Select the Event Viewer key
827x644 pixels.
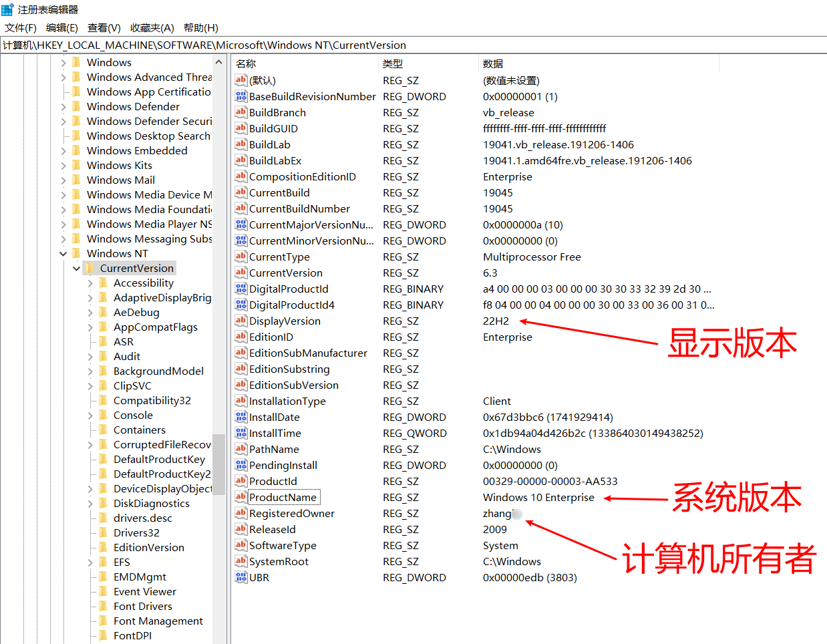[145, 591]
